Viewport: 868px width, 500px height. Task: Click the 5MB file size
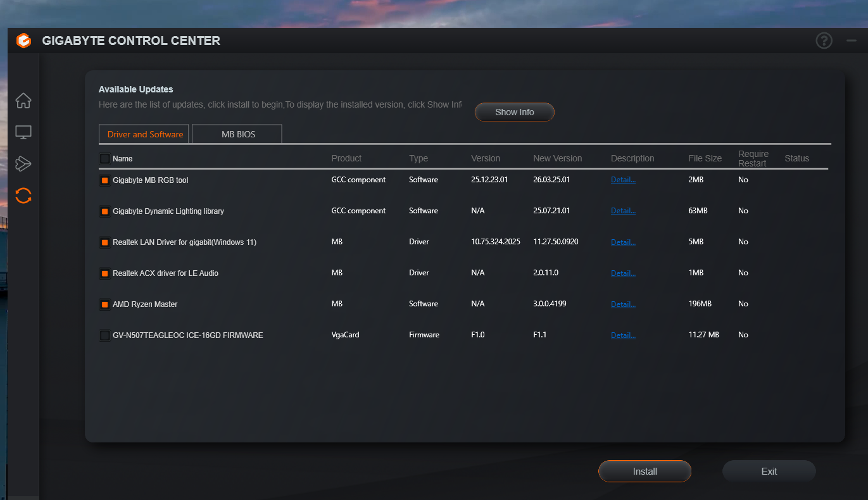tap(696, 242)
